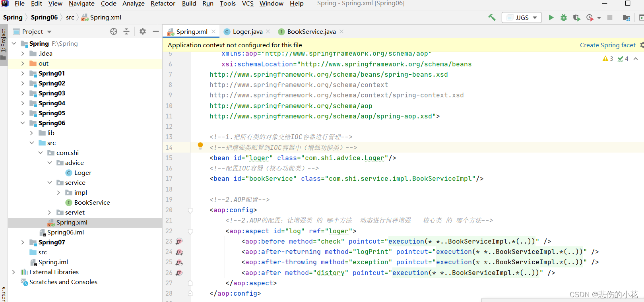Image resolution: width=644 pixels, height=302 pixels.
Task: Open the Analyze menu
Action: pyautogui.click(x=134, y=4)
